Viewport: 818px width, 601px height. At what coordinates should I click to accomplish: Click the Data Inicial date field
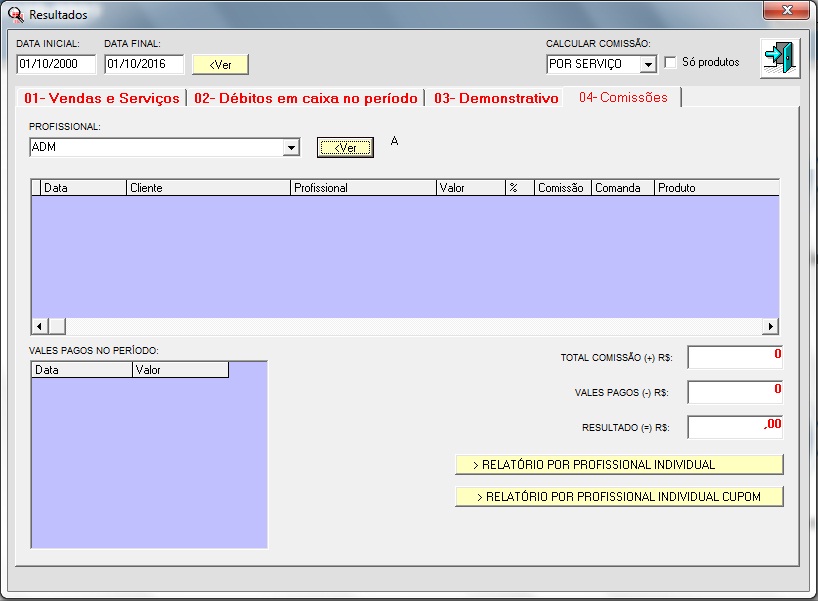(x=56, y=64)
